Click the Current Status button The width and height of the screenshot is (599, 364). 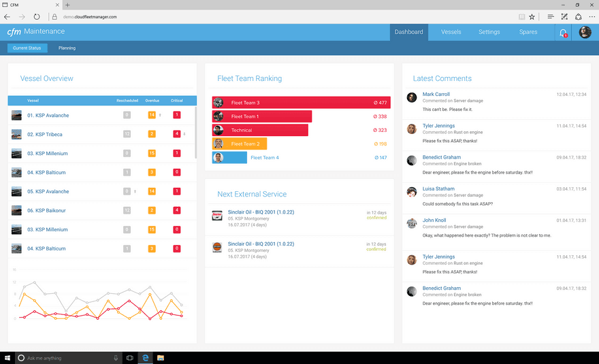coord(27,48)
